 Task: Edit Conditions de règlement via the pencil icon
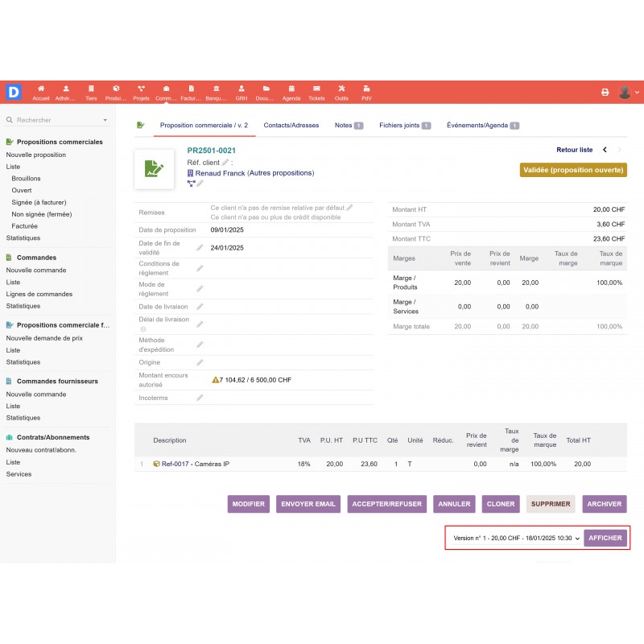[199, 267]
